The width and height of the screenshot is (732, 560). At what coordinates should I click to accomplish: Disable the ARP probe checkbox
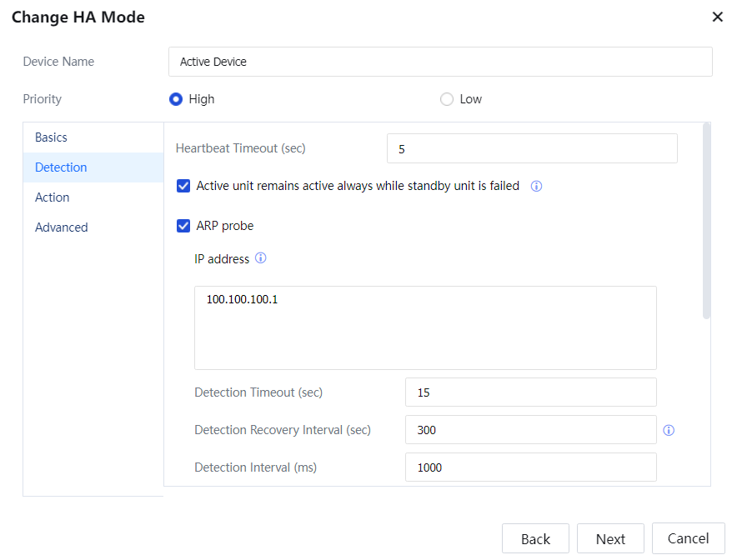point(183,226)
